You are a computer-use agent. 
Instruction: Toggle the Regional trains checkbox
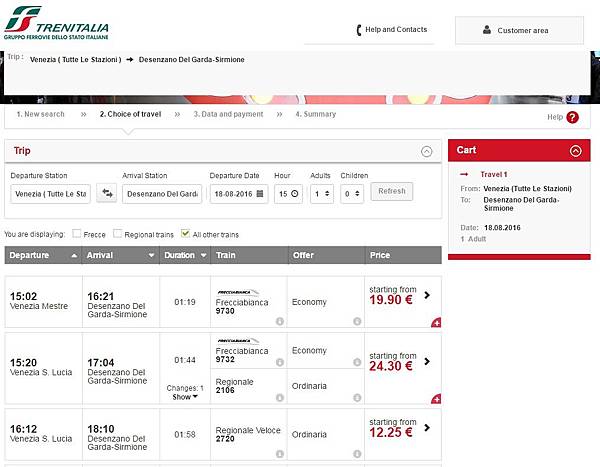pos(117,234)
